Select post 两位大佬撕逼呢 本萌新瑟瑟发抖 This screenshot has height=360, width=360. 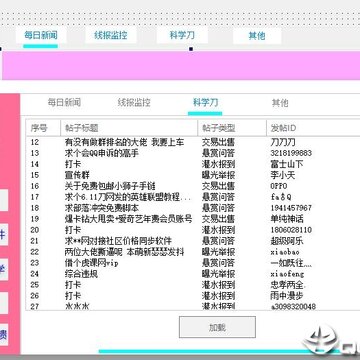click(x=124, y=252)
